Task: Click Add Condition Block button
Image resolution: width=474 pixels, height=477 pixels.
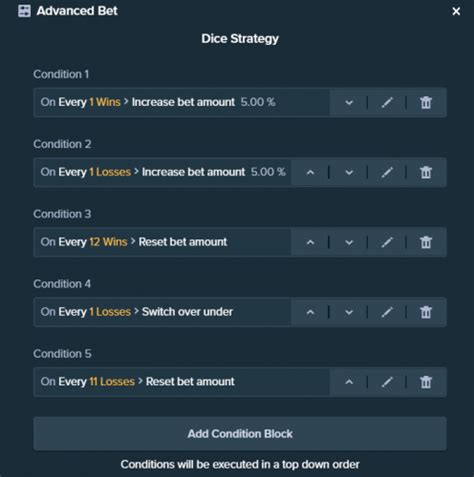Action: (240, 434)
